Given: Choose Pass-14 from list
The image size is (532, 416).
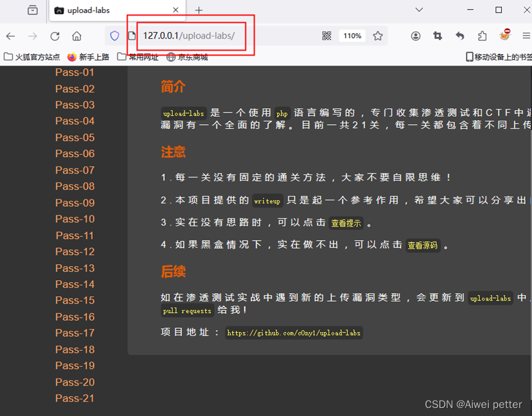Looking at the screenshot, I should click(74, 284).
